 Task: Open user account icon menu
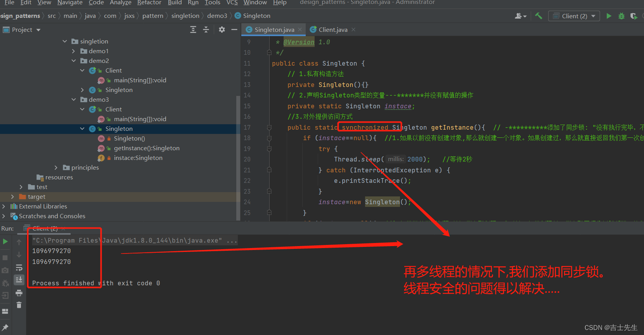tap(520, 16)
